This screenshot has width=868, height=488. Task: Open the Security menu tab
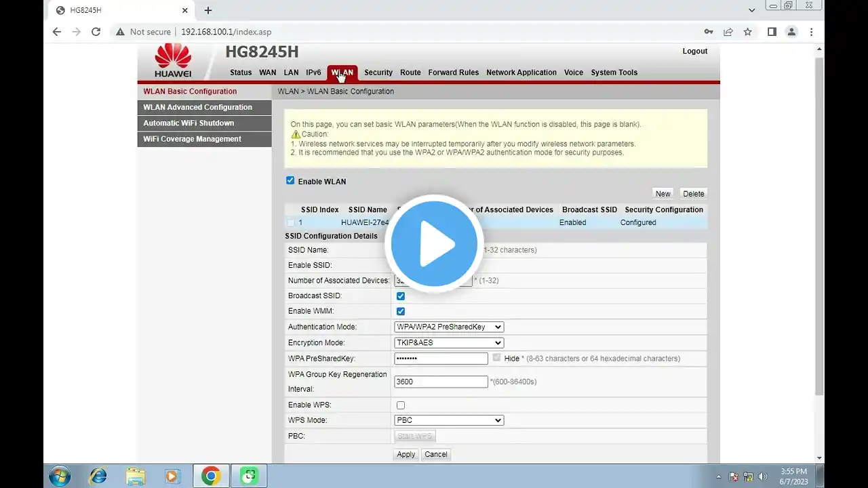point(378,73)
